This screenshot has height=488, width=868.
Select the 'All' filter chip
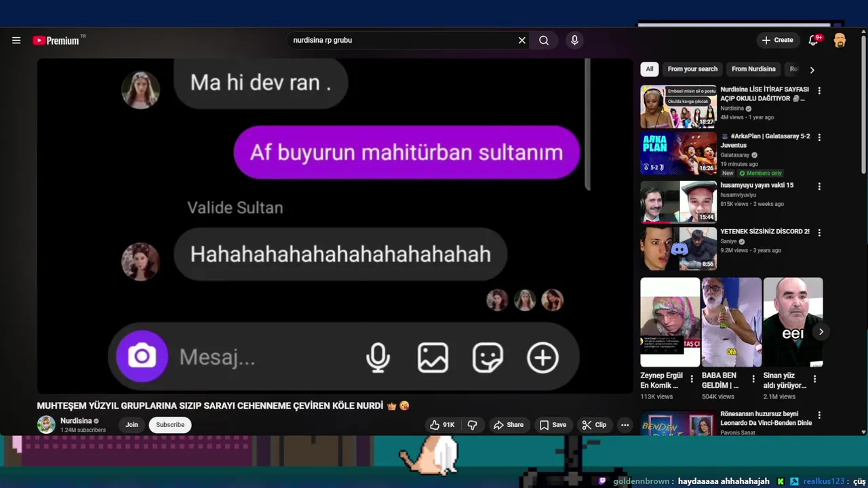pos(649,69)
